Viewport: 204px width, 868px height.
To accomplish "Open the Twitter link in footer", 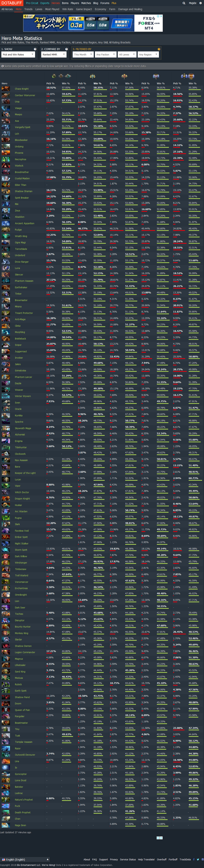I will click(x=198, y=860).
